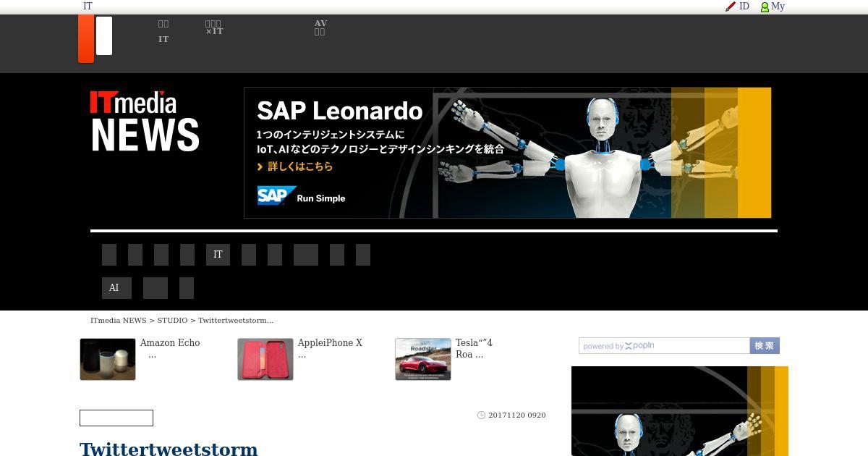This screenshot has height=456, width=868.
Task: Click the "20171120 0920" date text
Action: tap(517, 415)
